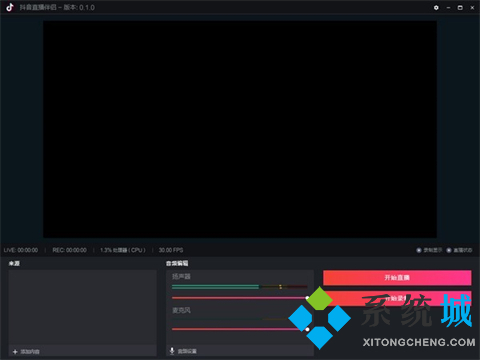Image resolution: width=480 pixels, height=360 pixels.
Task: Minimize the live companion window
Action: pyautogui.click(x=448, y=7)
